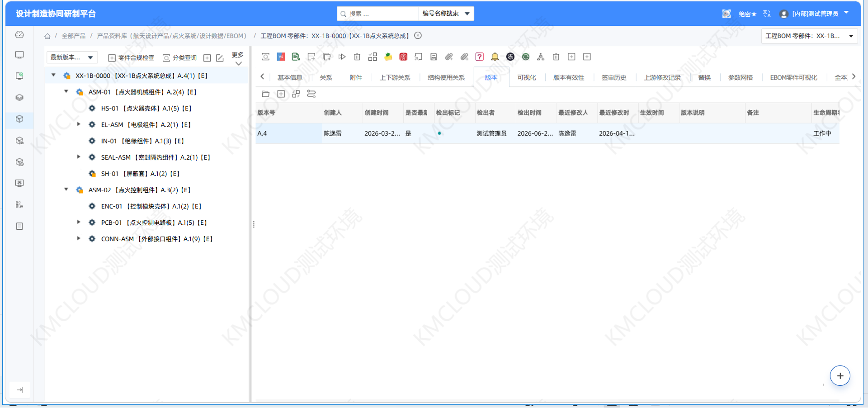868x408 pixels.
Task: Expand the 更多 options chevron
Action: click(238, 64)
